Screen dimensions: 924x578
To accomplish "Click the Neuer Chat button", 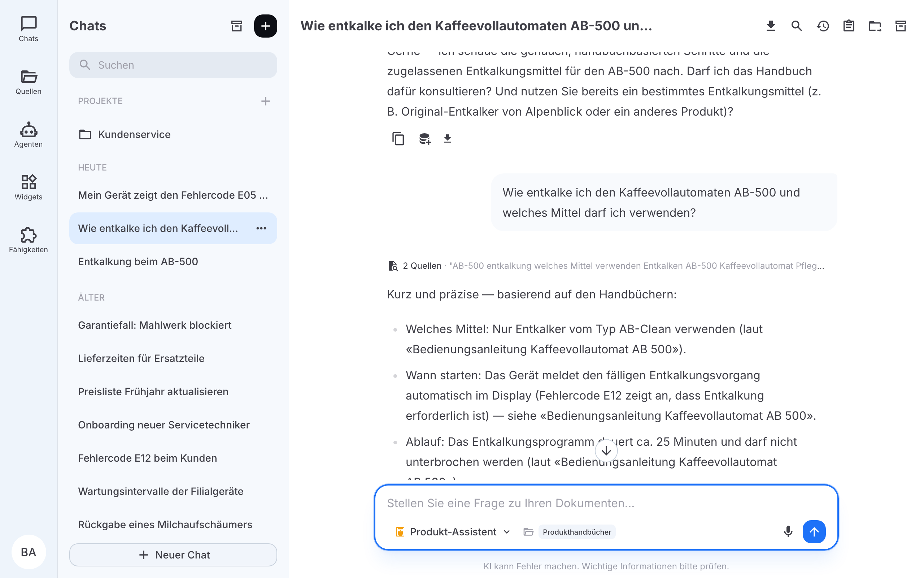I will click(x=173, y=555).
